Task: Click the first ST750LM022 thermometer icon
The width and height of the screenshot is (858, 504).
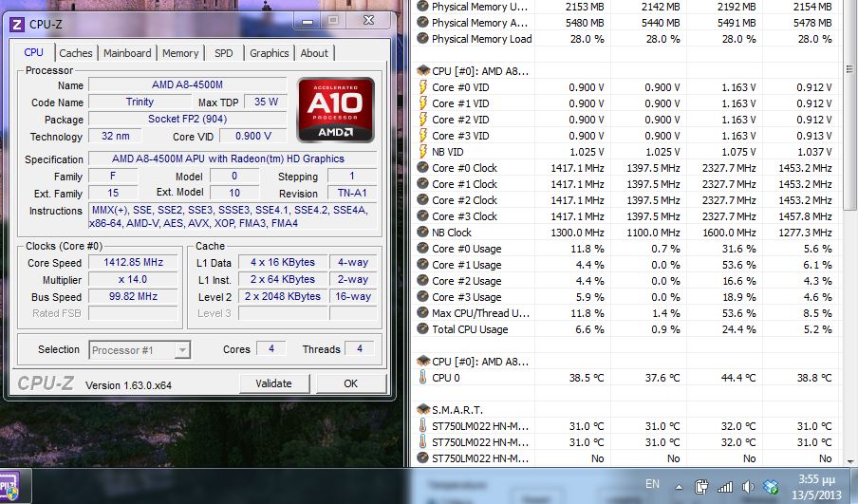Action: tap(422, 426)
